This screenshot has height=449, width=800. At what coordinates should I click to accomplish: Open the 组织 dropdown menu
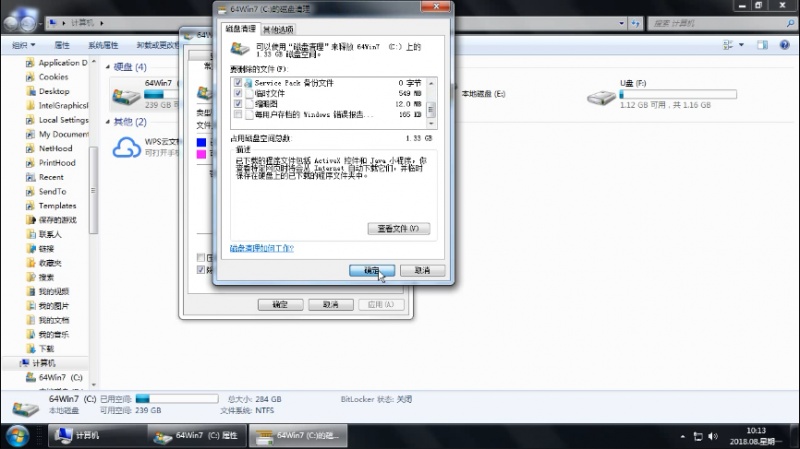tap(23, 45)
